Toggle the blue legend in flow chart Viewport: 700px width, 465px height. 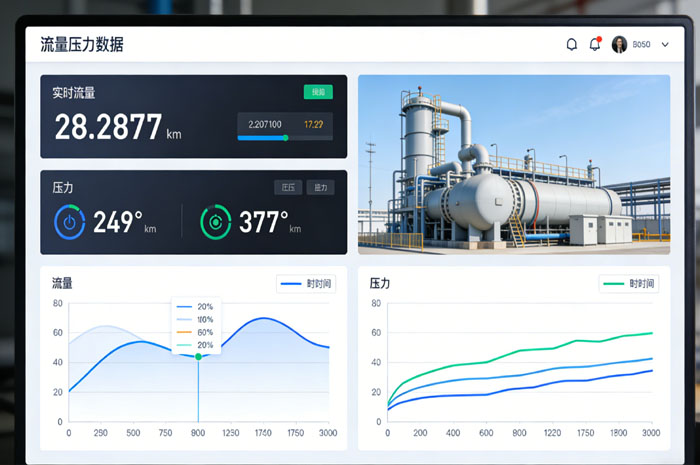click(306, 284)
